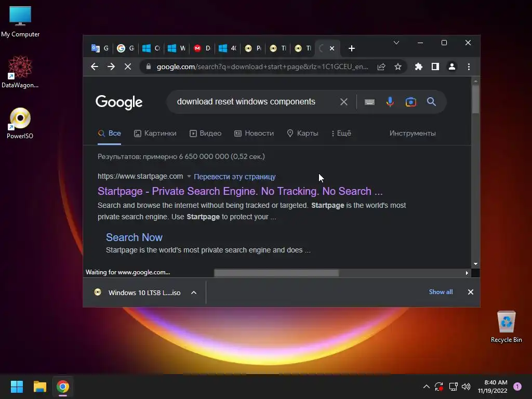Image resolution: width=532 pixels, height=399 pixels.
Task: Start voice search with the microphone
Action: (x=390, y=102)
